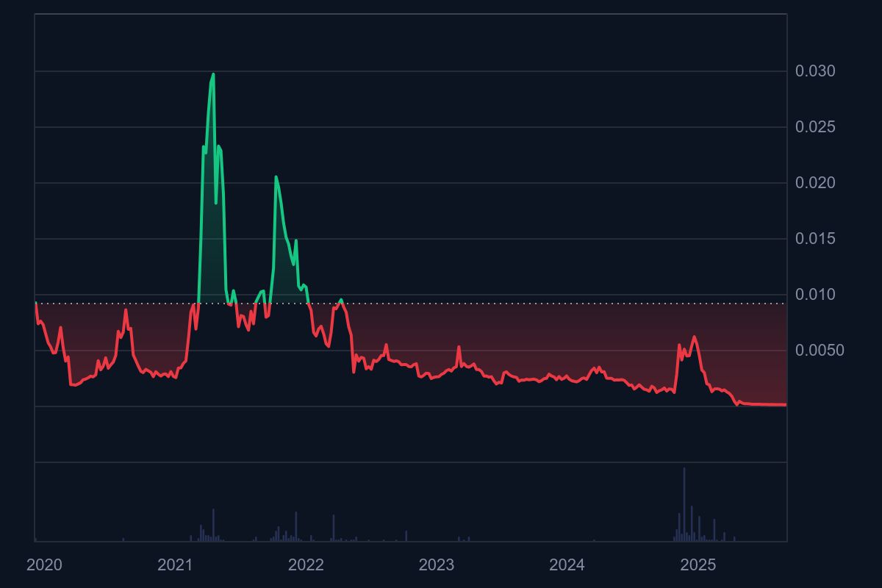Click the dotted baseline at chart's left edge

(38, 303)
